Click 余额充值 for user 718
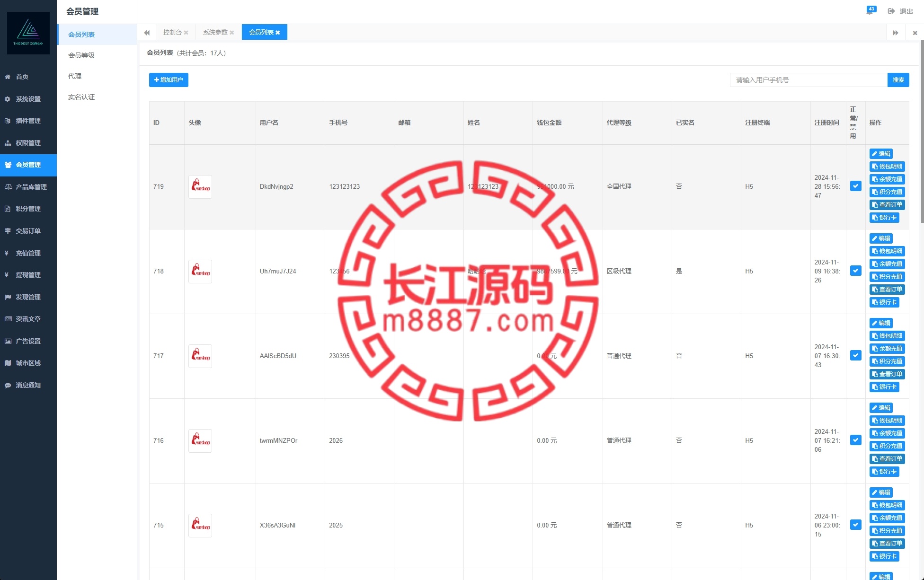924x580 pixels. pos(887,264)
